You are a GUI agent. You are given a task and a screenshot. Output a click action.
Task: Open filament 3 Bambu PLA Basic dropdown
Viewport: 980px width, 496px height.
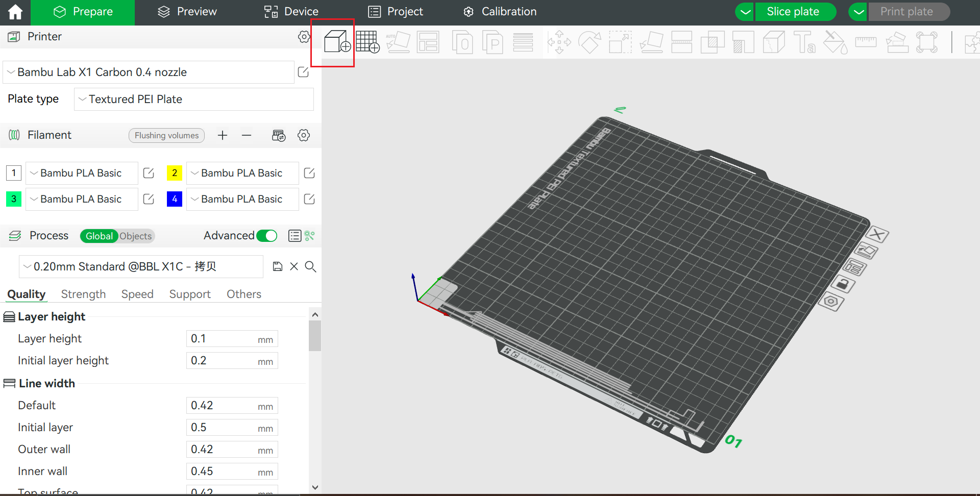tap(82, 199)
